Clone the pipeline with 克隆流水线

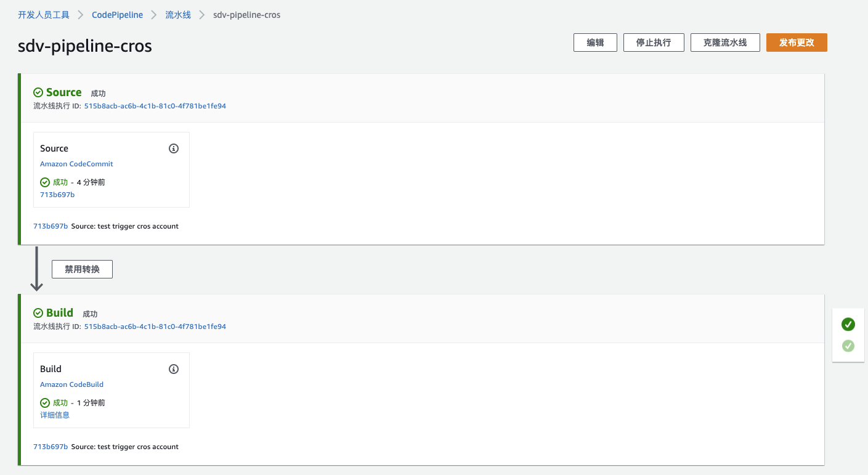pos(725,43)
